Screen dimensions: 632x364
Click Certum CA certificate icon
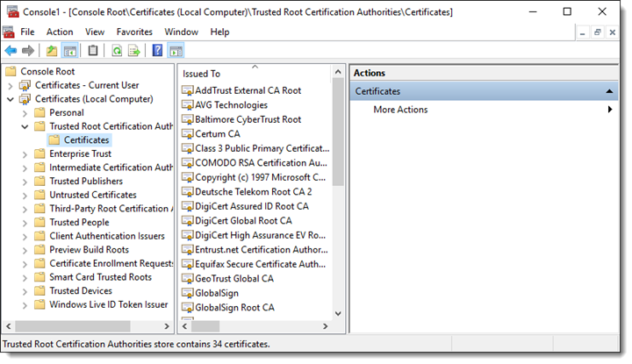coord(188,134)
